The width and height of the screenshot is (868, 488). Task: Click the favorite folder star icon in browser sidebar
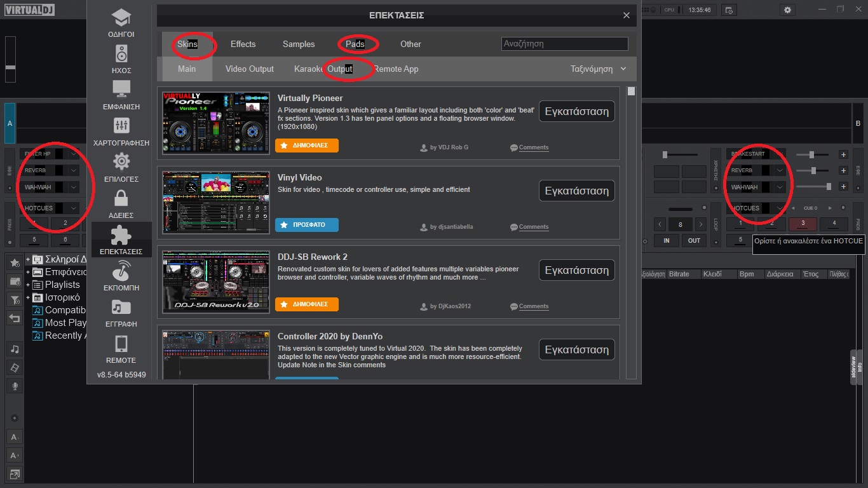click(x=15, y=262)
